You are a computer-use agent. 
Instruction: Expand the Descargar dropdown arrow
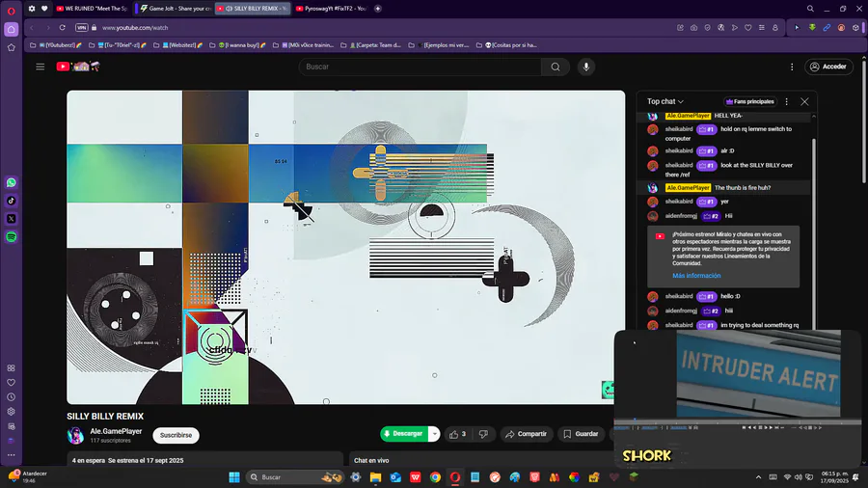coord(435,434)
